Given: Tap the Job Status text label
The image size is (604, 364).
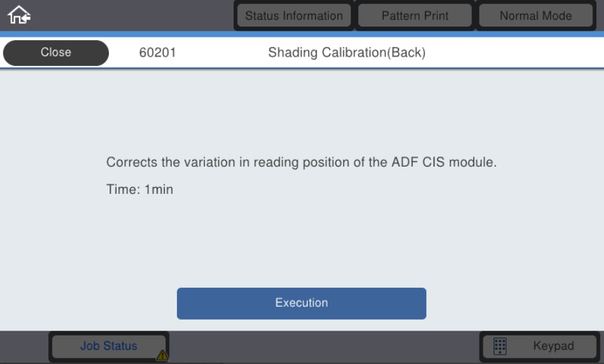Looking at the screenshot, I should coord(109,346).
